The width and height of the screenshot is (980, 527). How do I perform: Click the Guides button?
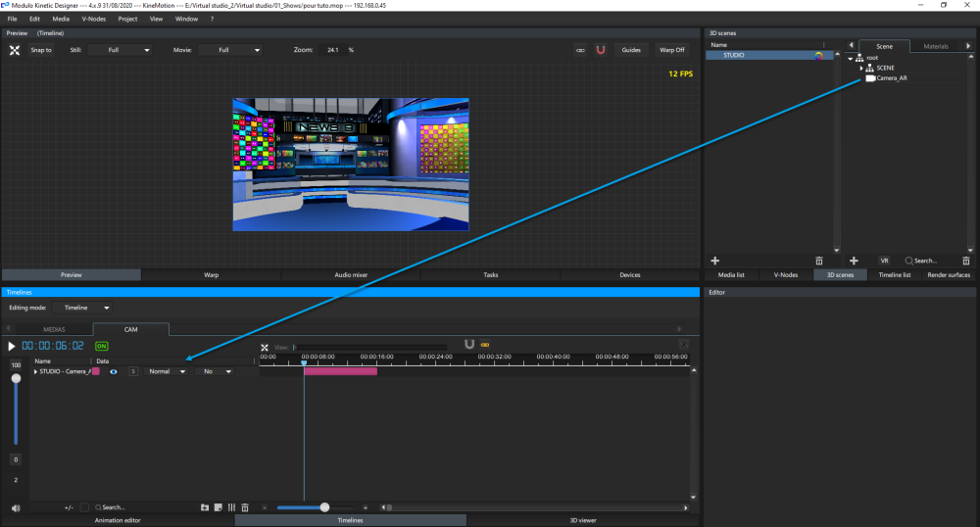(632, 50)
